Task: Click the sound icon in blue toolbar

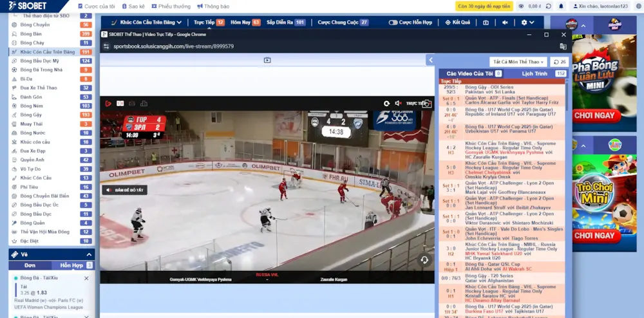Action: pos(505,22)
